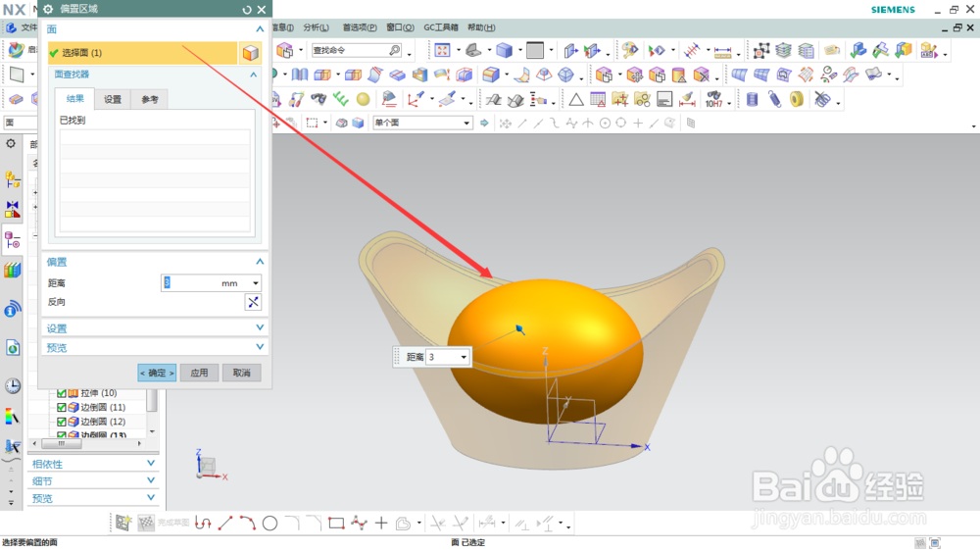Toggle checkbox for 边倒圆 (12)
This screenshot has height=551, width=980.
(x=61, y=423)
